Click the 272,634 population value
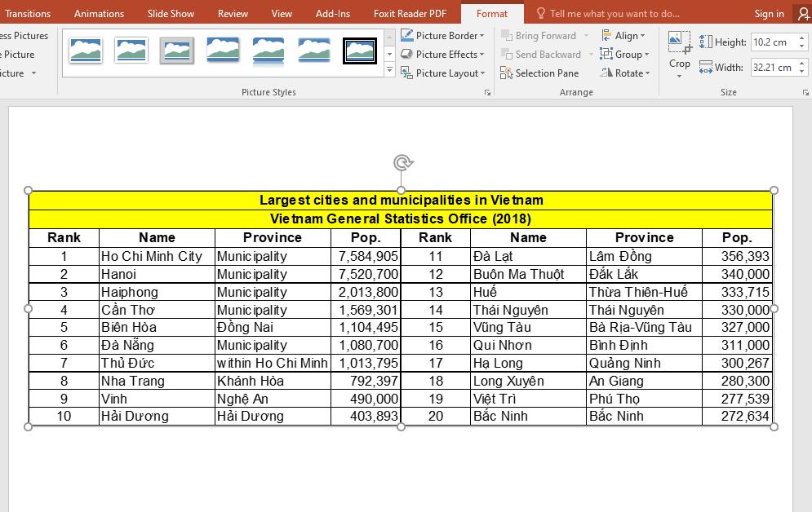 coord(745,417)
